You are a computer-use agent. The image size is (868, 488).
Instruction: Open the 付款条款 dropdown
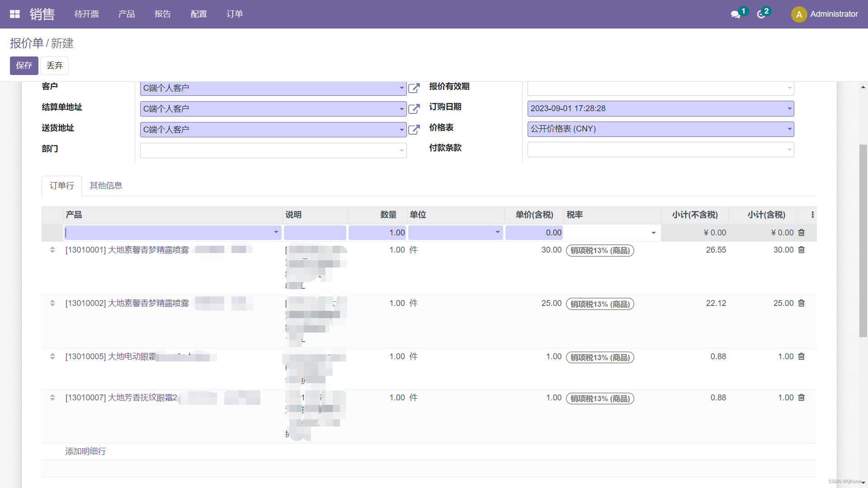(789, 150)
